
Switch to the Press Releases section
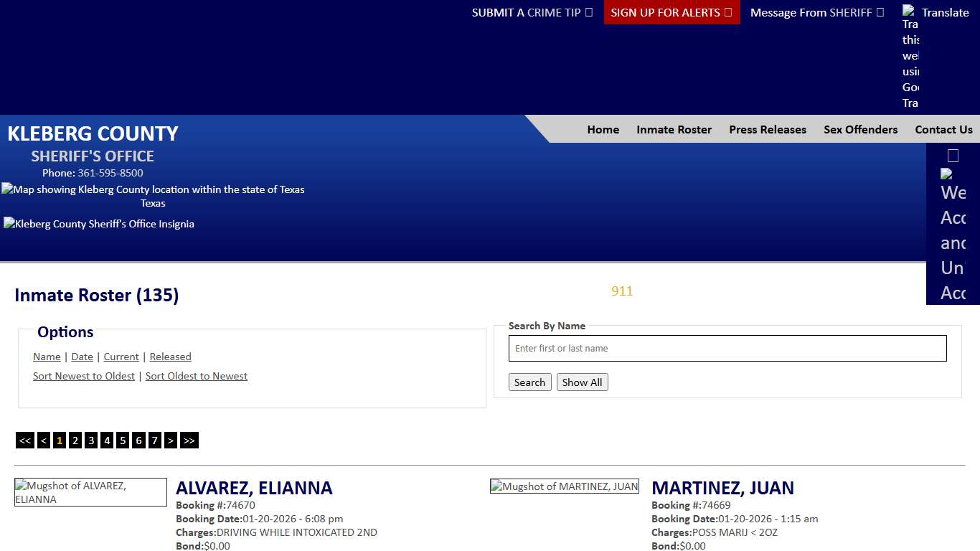[767, 129]
